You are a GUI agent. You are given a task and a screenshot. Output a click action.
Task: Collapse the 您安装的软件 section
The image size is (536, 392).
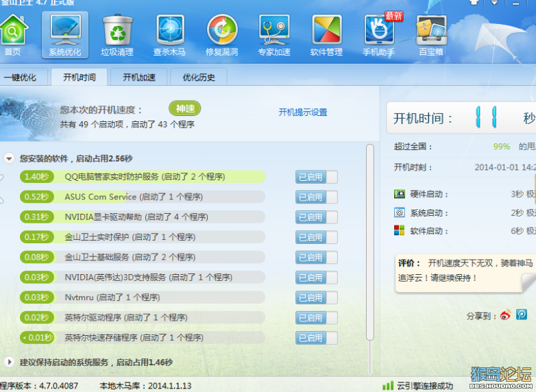9,158
